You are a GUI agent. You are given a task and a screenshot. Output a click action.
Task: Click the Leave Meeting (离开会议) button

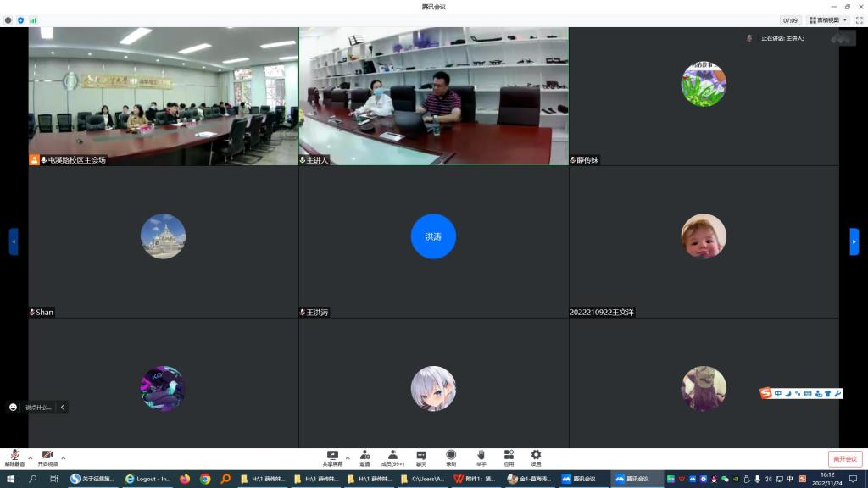tap(844, 458)
